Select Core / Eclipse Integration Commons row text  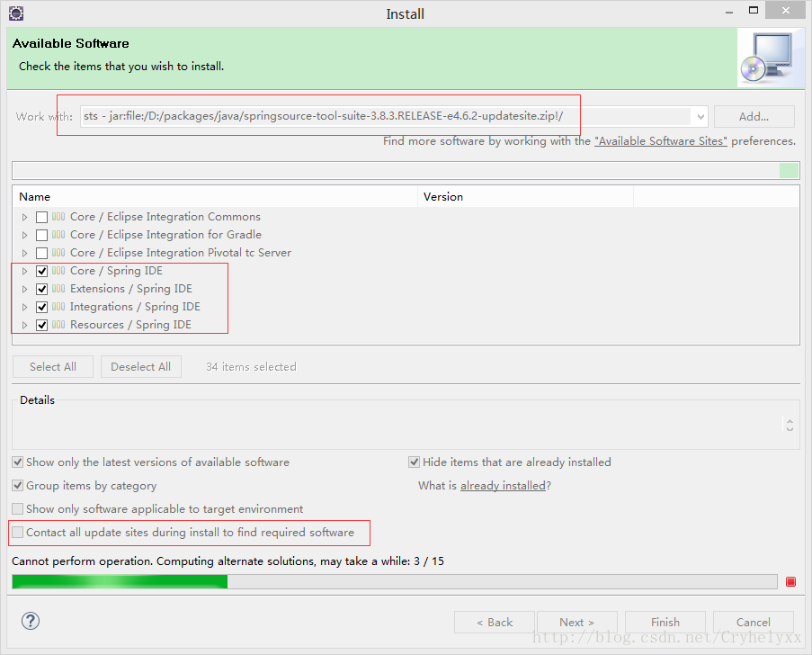[165, 217]
